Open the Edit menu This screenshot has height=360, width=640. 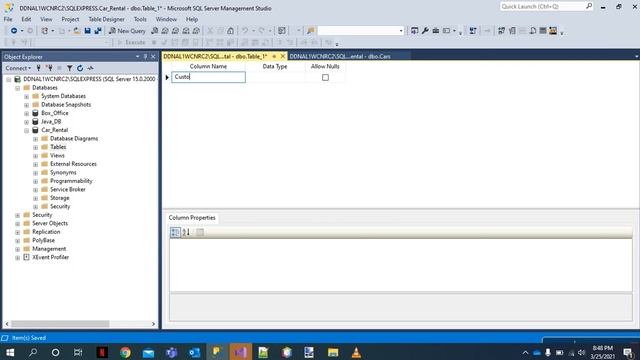[x=26, y=19]
